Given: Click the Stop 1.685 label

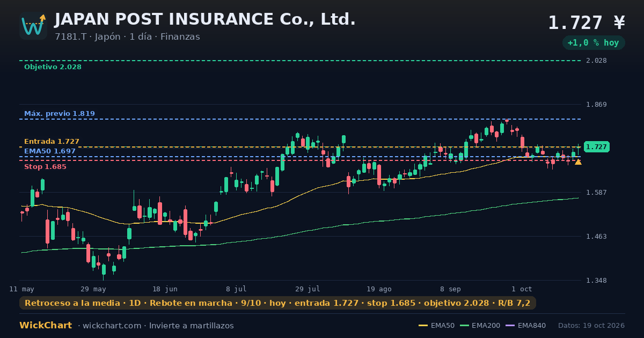Looking at the screenshot, I should pos(45,167).
